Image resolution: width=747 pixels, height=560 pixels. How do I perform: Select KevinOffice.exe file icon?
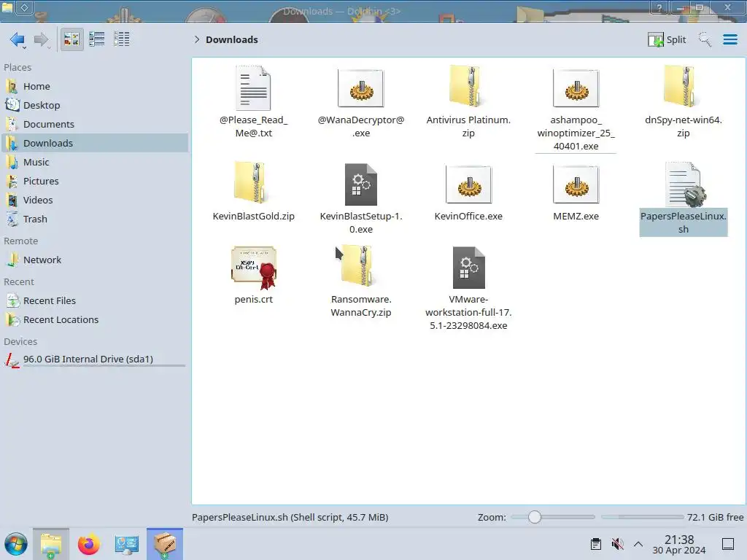click(x=468, y=184)
